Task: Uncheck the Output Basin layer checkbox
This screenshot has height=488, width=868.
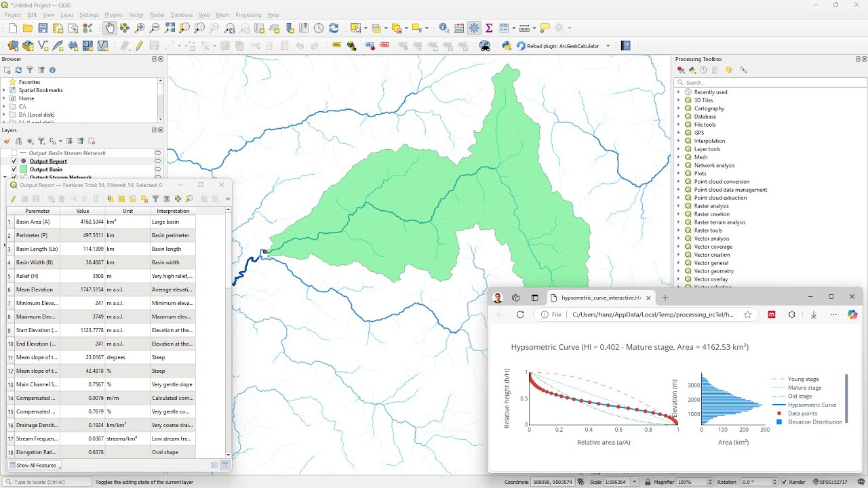Action: tap(14, 169)
